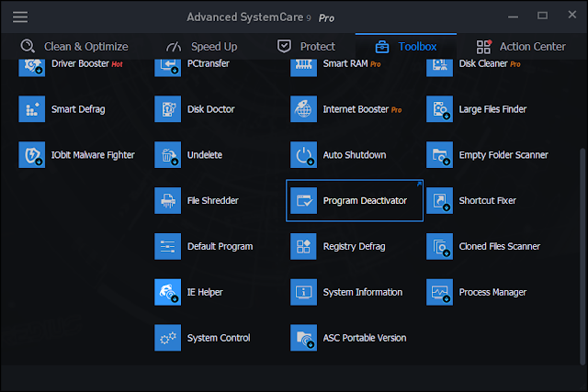Open Undelete recycle bin icon
588x392 pixels.
[167, 155]
